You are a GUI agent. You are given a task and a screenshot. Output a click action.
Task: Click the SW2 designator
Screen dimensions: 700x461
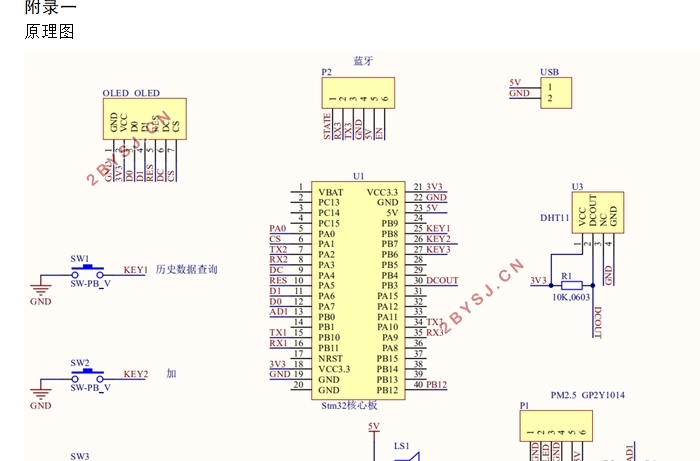(79, 363)
